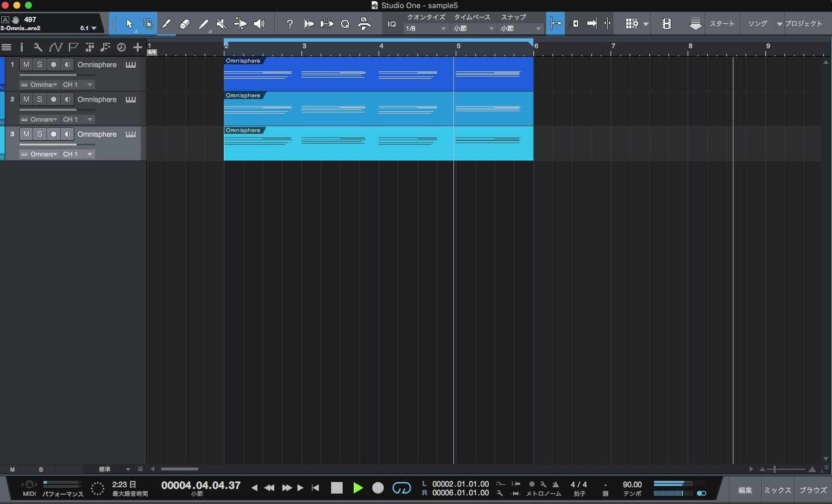Open the Browse (ブラウズ) panel

point(813,490)
